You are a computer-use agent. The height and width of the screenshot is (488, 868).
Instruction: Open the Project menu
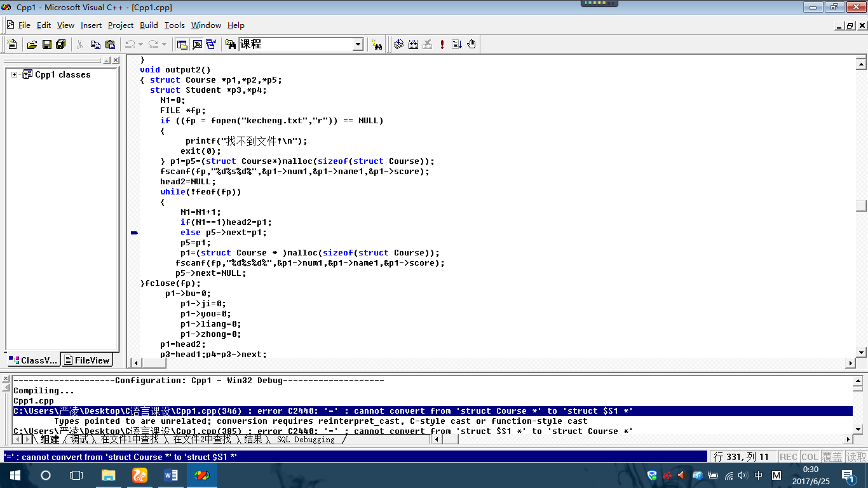click(x=121, y=25)
